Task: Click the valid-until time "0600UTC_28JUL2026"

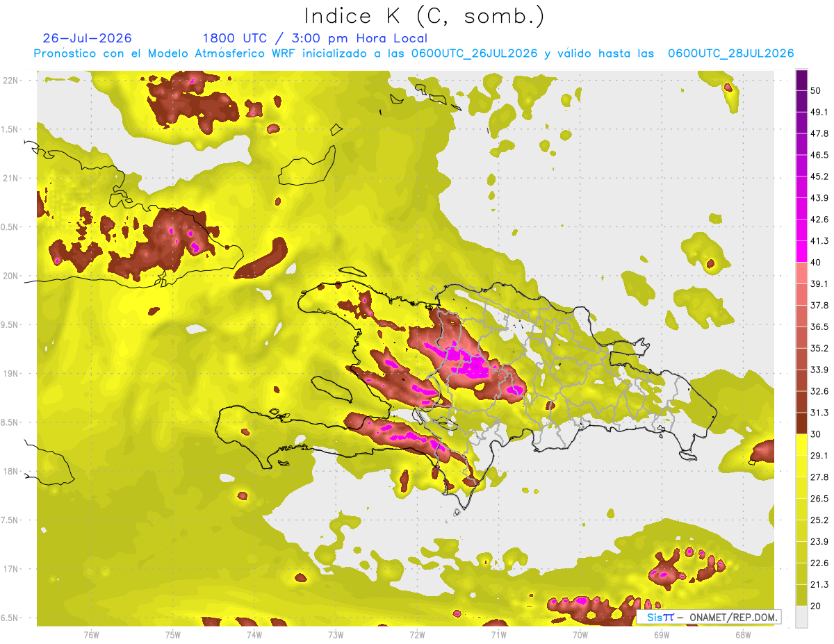Action: click(x=730, y=53)
